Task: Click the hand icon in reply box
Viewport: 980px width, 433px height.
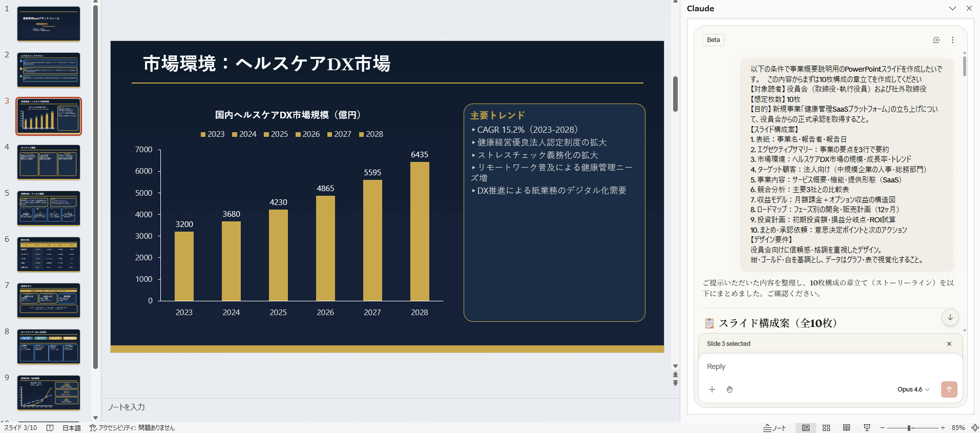Action: (x=729, y=389)
